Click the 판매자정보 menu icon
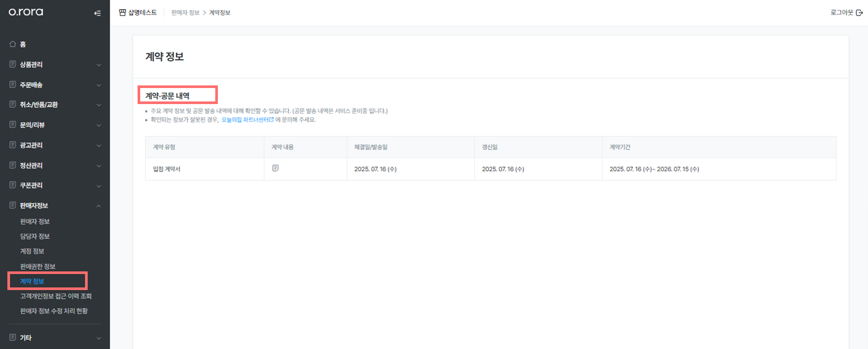The height and width of the screenshot is (349, 868). click(x=13, y=205)
